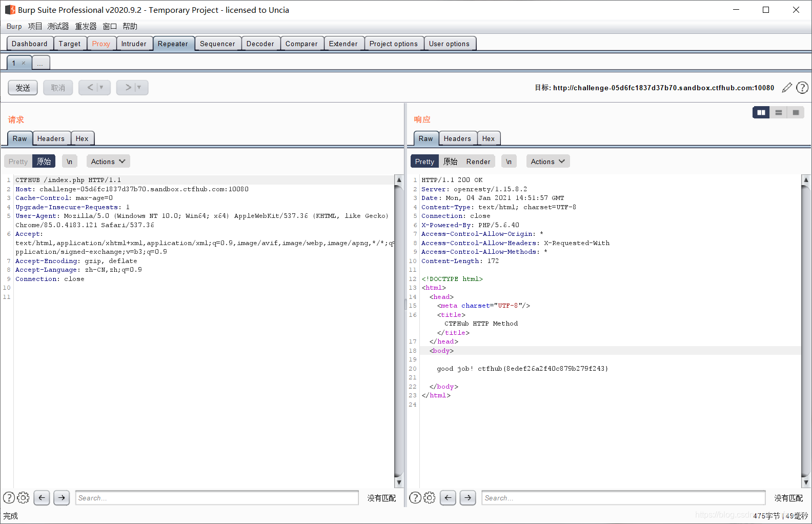The height and width of the screenshot is (524, 812).
Task: Open the response search settings gear
Action: 430,497
